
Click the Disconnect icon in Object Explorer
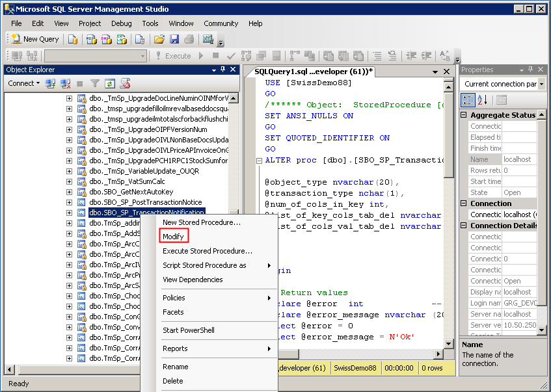tap(65, 84)
